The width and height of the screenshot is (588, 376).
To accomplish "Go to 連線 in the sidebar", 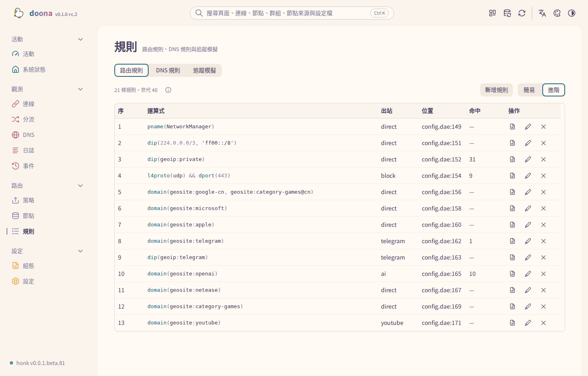I will click(x=47, y=104).
